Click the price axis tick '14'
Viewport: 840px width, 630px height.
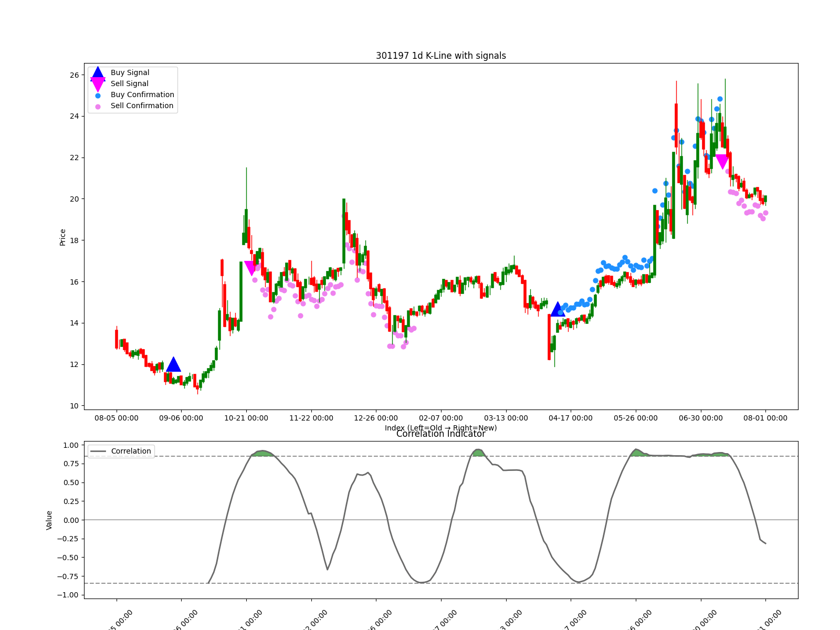pos(74,323)
